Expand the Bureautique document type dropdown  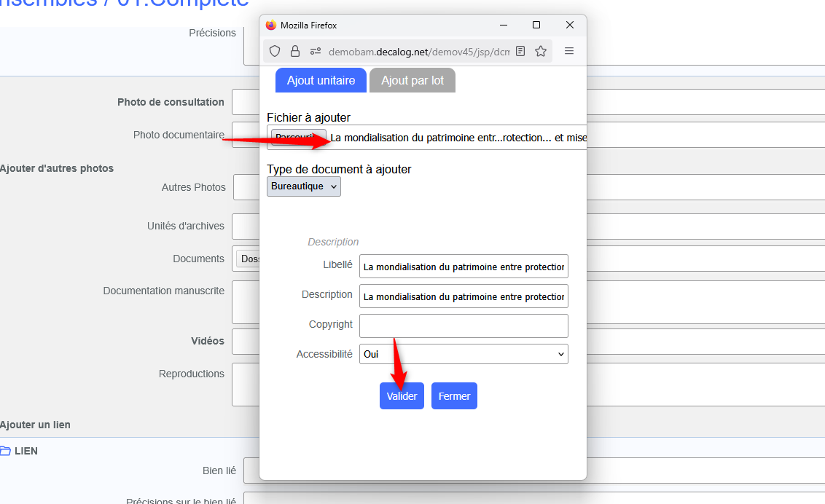(303, 186)
